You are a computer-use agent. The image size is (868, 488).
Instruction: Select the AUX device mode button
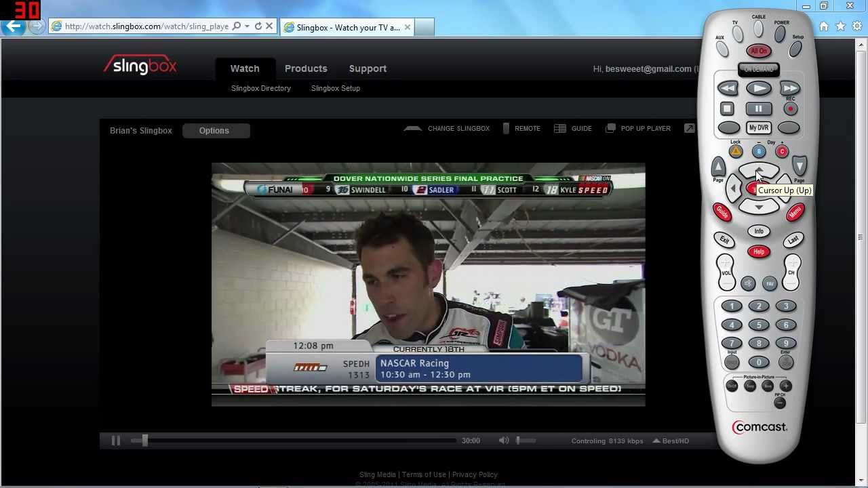coord(722,49)
